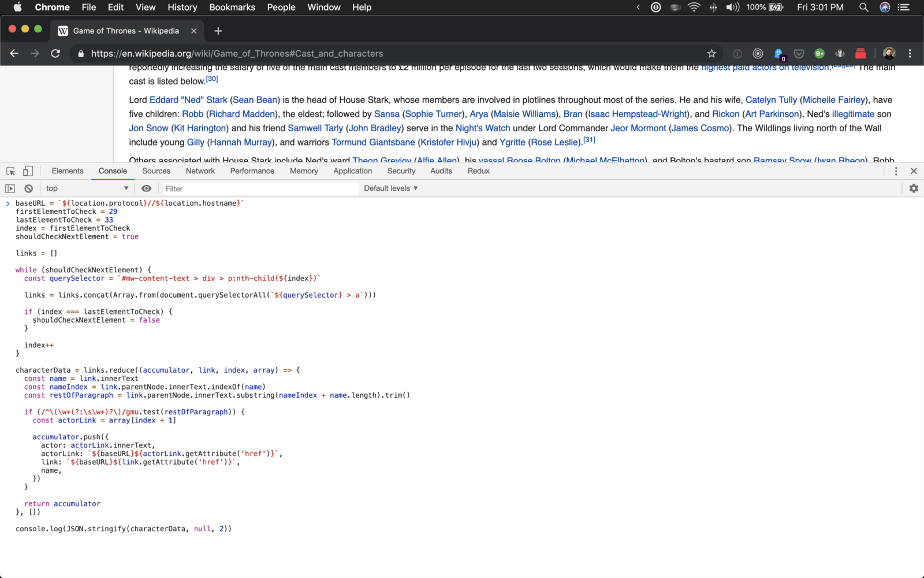Open the 1Password menu bar icon
924x578 pixels.
(656, 8)
